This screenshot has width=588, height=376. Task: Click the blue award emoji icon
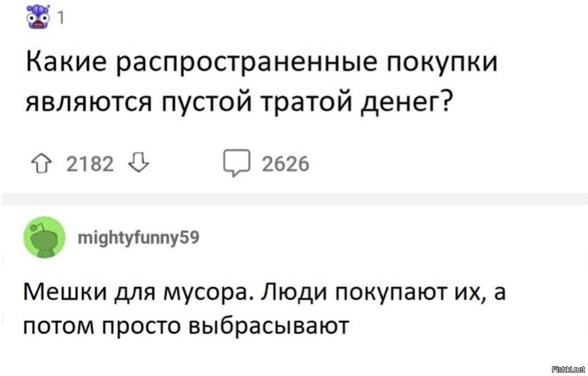click(x=38, y=16)
